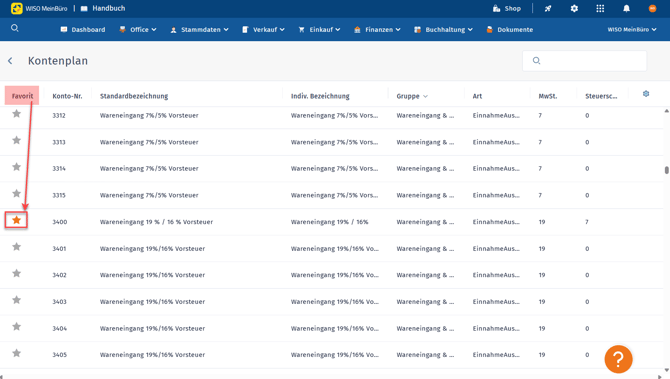Screen dimensions: 670x379
Task: Click MwSt. value 7 in row 3314
Action: pyautogui.click(x=540, y=168)
